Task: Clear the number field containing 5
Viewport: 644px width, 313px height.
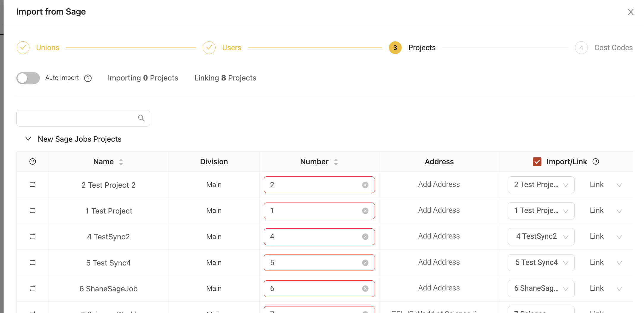Action: (x=365, y=263)
